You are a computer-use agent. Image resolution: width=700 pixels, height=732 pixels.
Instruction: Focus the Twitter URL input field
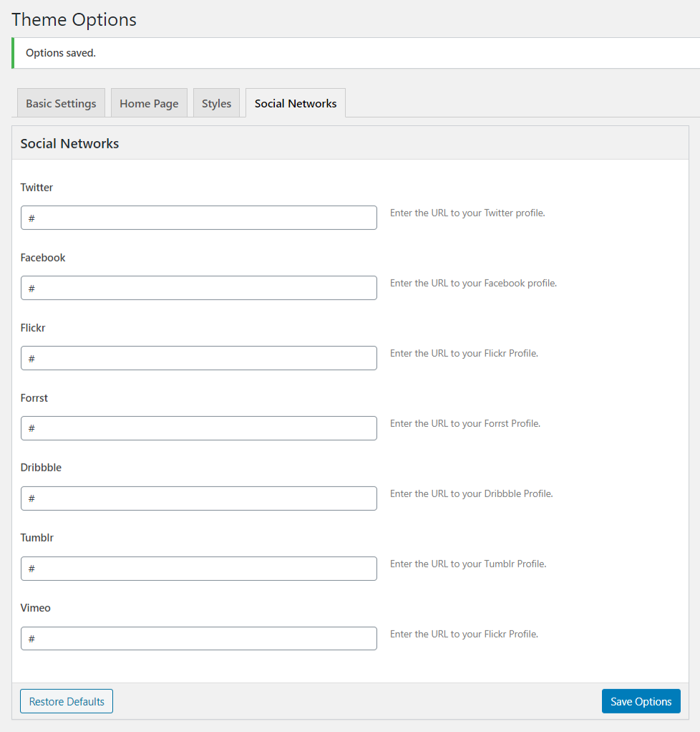pos(199,218)
